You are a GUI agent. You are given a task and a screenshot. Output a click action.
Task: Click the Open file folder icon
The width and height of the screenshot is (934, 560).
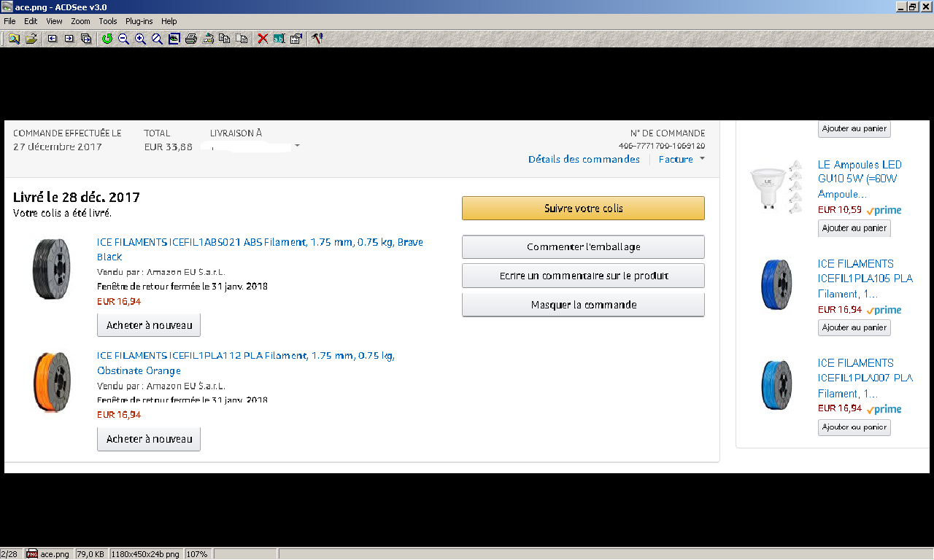31,39
